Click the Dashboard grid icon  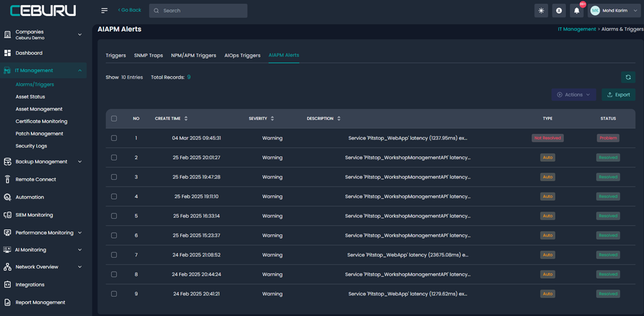click(7, 53)
